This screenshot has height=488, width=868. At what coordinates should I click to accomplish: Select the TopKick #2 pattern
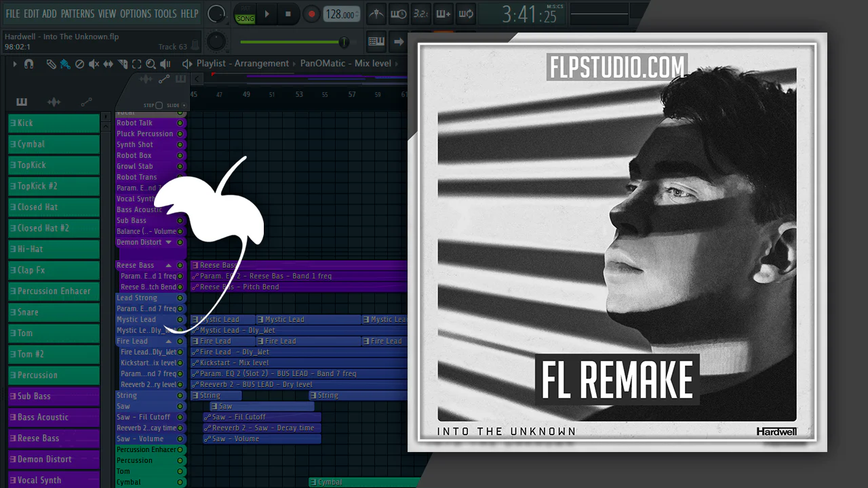coord(54,186)
